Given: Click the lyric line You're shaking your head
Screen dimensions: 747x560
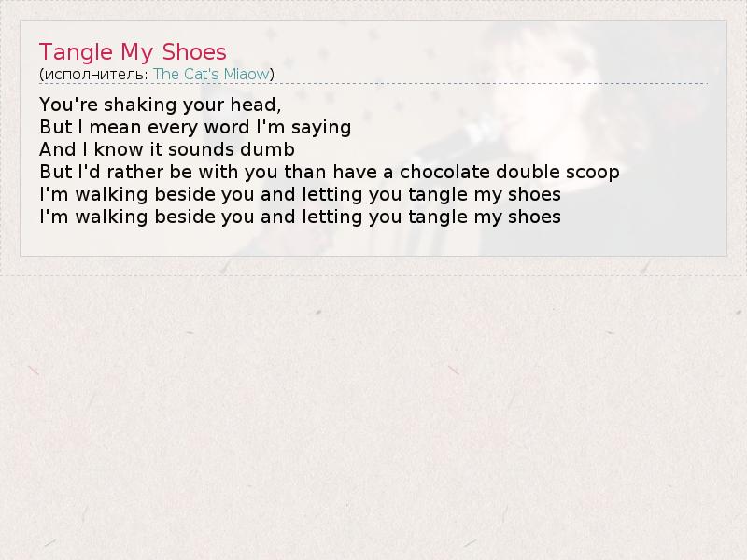Looking at the screenshot, I should [x=161, y=105].
